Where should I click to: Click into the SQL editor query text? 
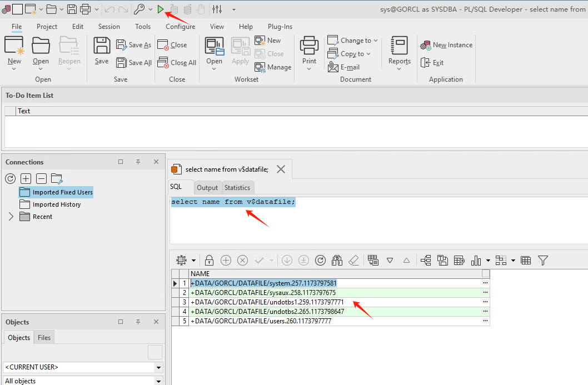[233, 202]
